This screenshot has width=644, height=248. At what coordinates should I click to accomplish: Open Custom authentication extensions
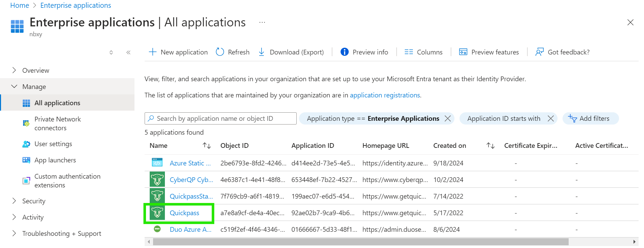coord(68,181)
